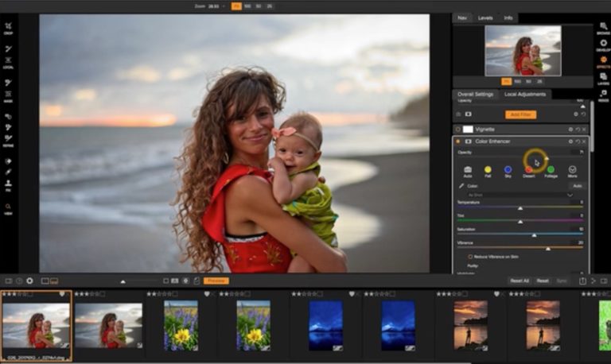Set top zoom to Fit
This screenshot has height=364, width=611.
coord(236,6)
